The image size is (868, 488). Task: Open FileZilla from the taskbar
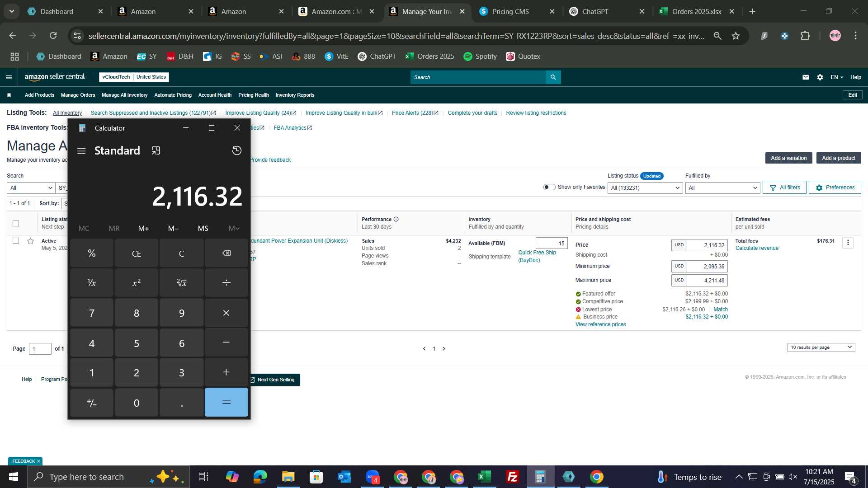pos(513,477)
